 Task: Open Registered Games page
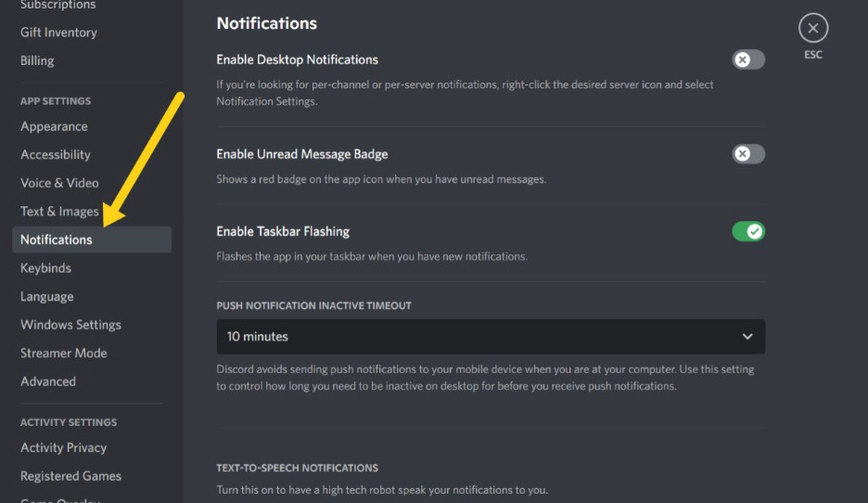tap(70, 476)
